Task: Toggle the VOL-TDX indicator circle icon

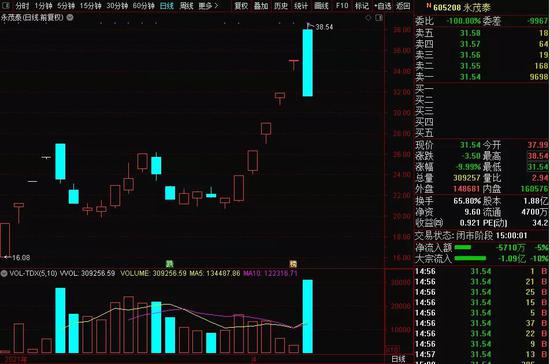Action: coord(4,273)
